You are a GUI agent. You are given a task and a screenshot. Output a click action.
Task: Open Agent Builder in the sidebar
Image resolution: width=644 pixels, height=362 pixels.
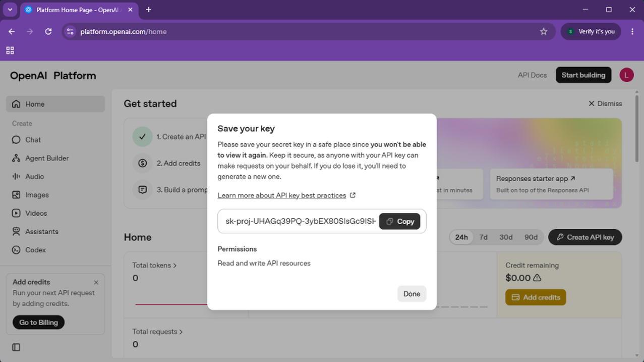point(55,158)
